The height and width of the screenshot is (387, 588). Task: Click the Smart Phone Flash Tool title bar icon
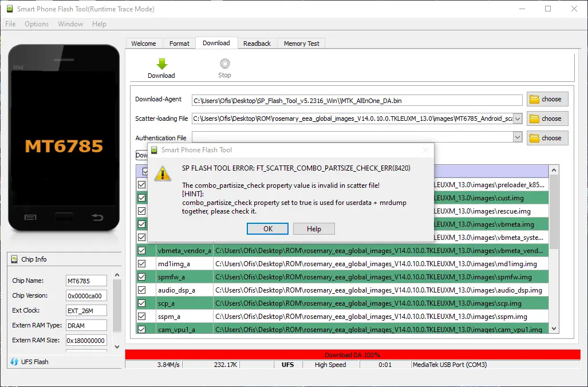(10, 9)
